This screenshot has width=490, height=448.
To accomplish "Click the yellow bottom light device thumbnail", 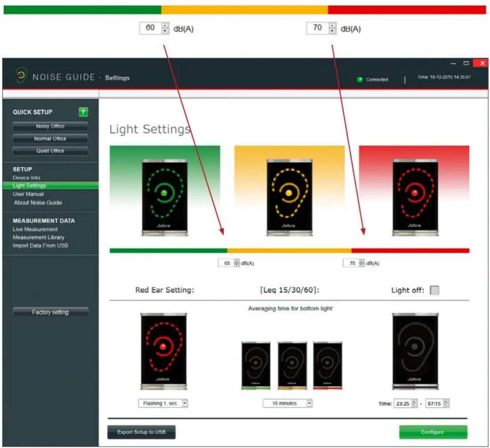I will [x=292, y=365].
